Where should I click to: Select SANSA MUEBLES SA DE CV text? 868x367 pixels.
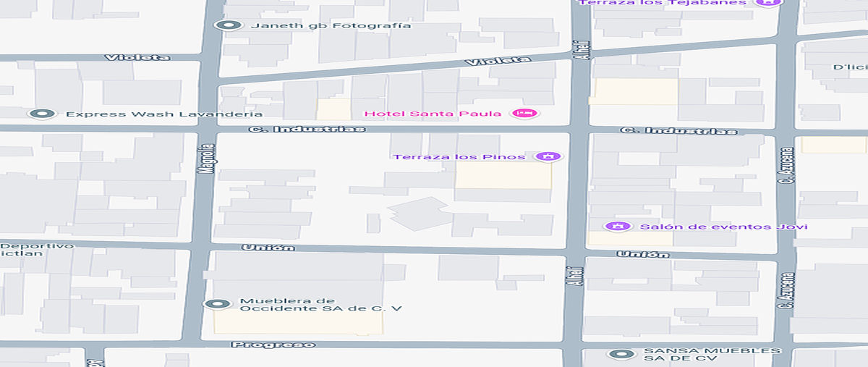(712, 354)
